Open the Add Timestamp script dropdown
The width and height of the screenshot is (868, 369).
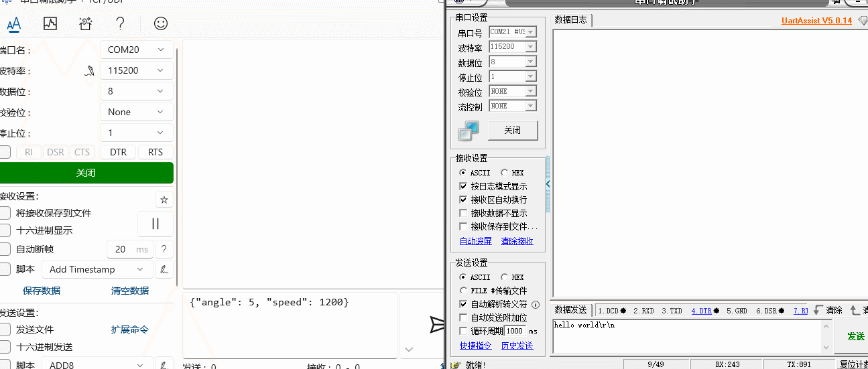[97, 269]
